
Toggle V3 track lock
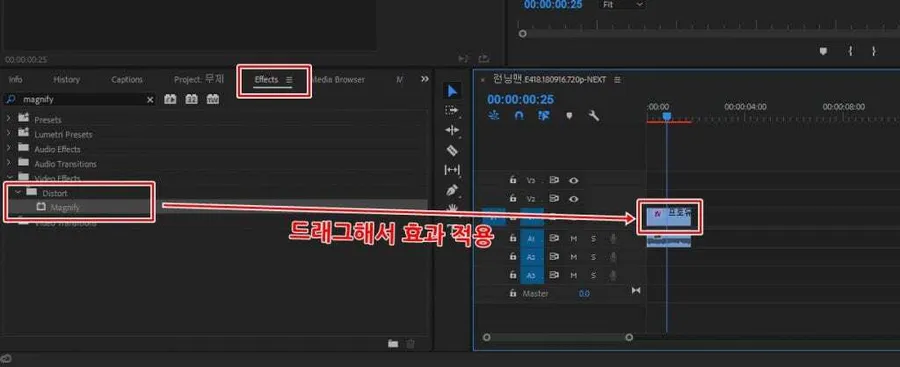tap(513, 180)
